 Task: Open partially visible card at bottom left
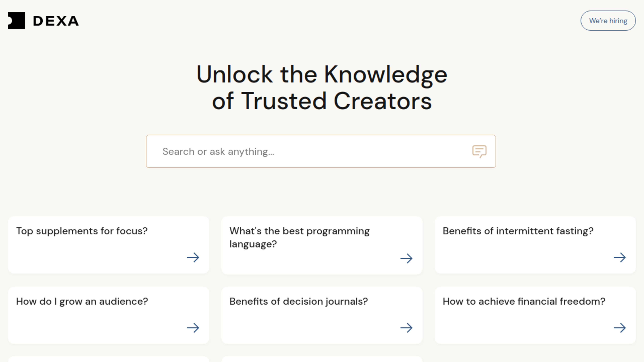[x=109, y=359]
